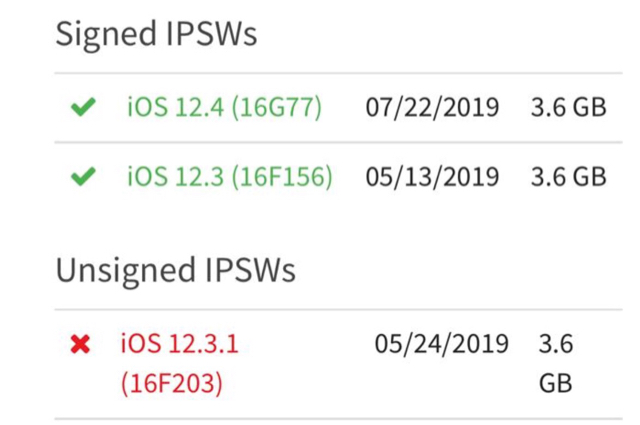The image size is (640, 425).
Task: Click the 3.6 GB size for iOS 12.3
Action: click(x=568, y=177)
